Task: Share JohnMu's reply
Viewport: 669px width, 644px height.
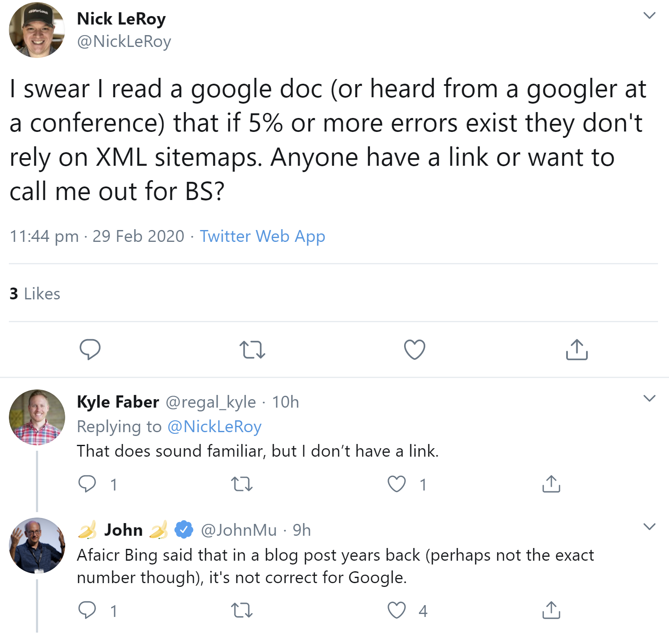Action: click(x=551, y=610)
